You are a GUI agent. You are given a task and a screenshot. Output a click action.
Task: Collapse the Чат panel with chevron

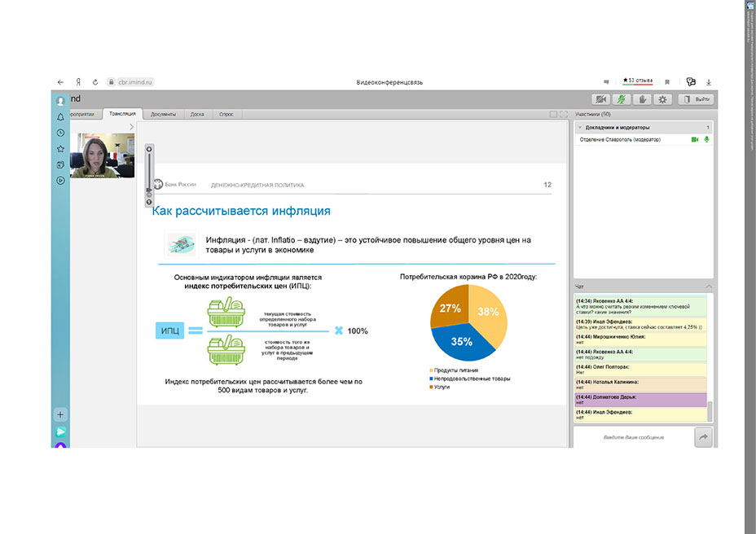[708, 287]
